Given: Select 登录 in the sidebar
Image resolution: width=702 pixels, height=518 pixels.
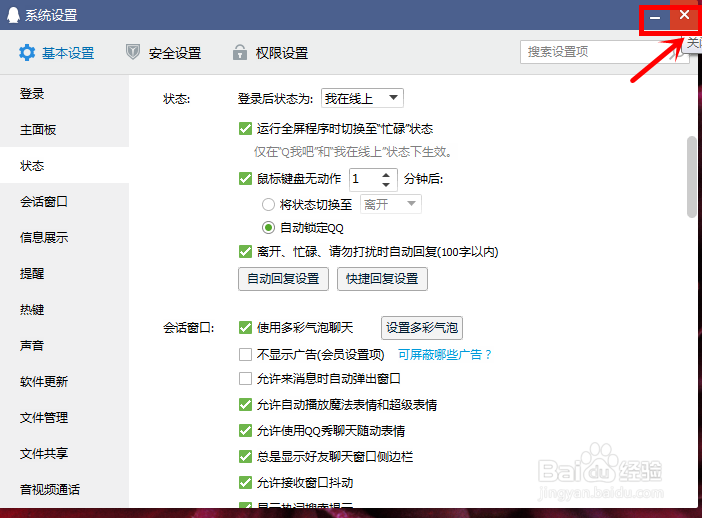Looking at the screenshot, I should 64,94.
